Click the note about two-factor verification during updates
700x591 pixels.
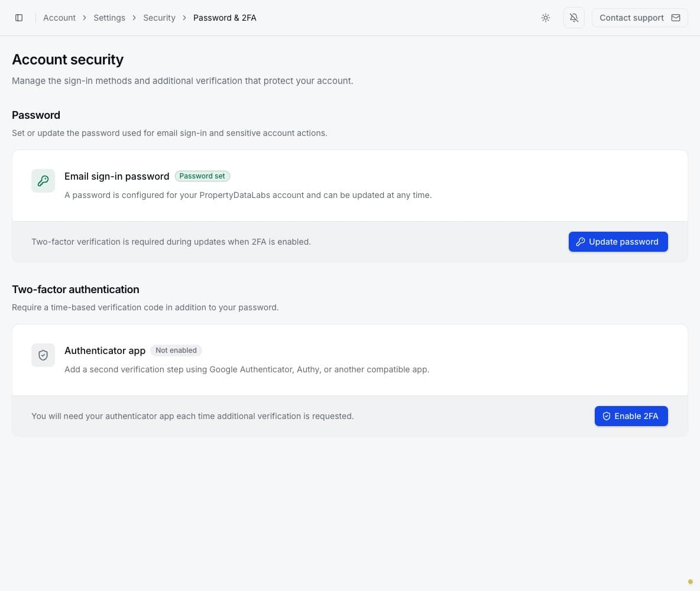click(171, 242)
